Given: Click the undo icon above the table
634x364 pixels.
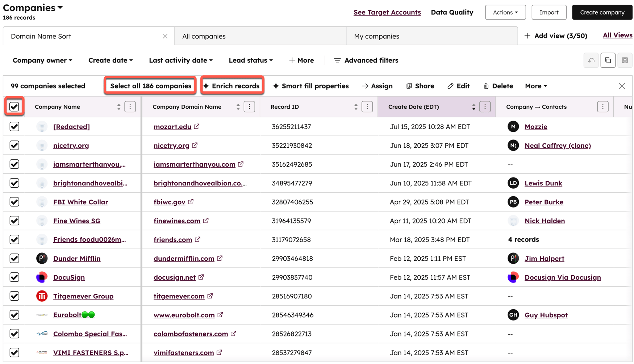Looking at the screenshot, I should (x=591, y=60).
